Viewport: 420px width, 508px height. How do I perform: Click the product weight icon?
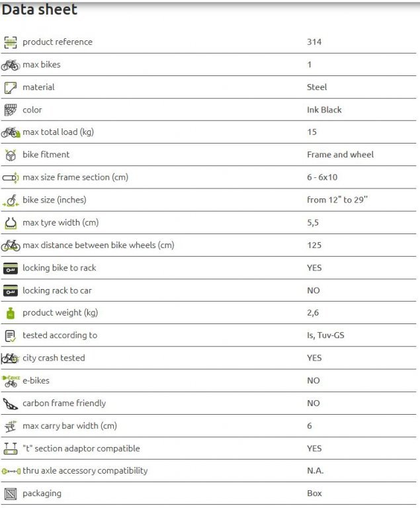point(11,313)
